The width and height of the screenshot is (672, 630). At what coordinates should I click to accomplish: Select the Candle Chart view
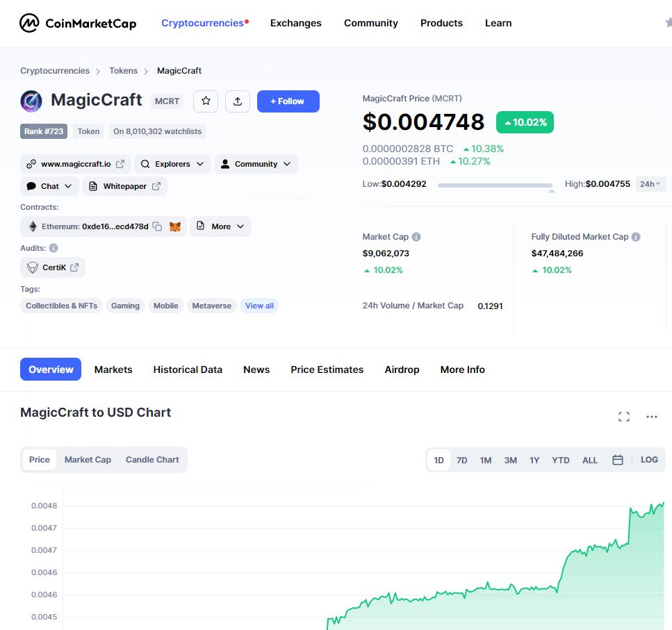(152, 460)
